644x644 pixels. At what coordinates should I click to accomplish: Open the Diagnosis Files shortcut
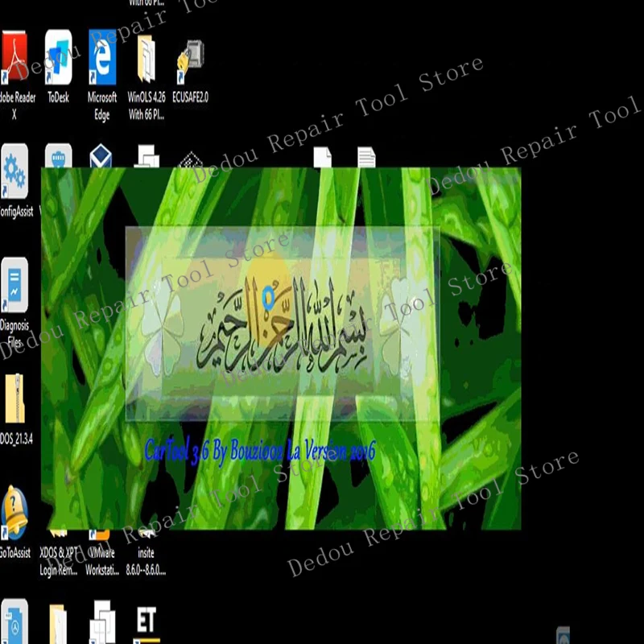(x=14, y=285)
